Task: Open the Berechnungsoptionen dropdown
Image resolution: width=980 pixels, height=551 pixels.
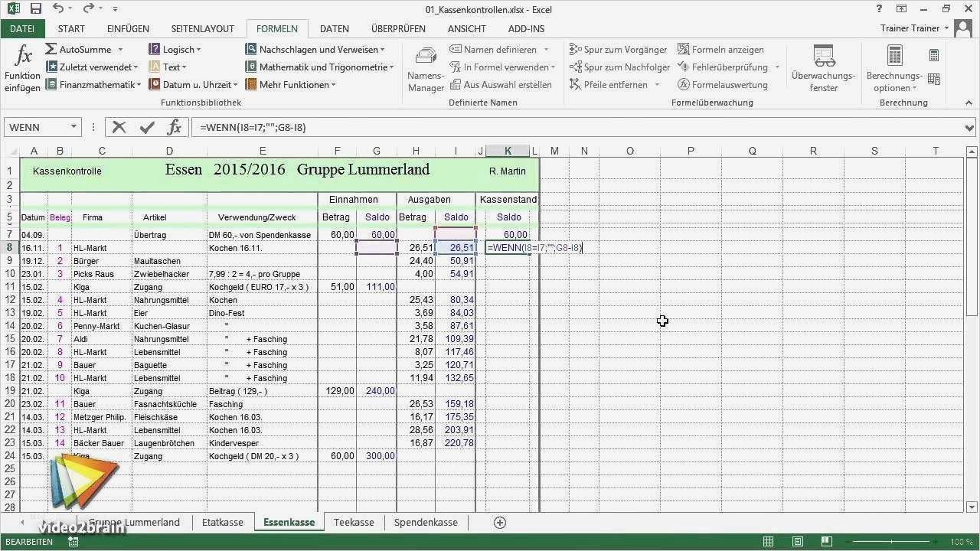Action: point(893,67)
